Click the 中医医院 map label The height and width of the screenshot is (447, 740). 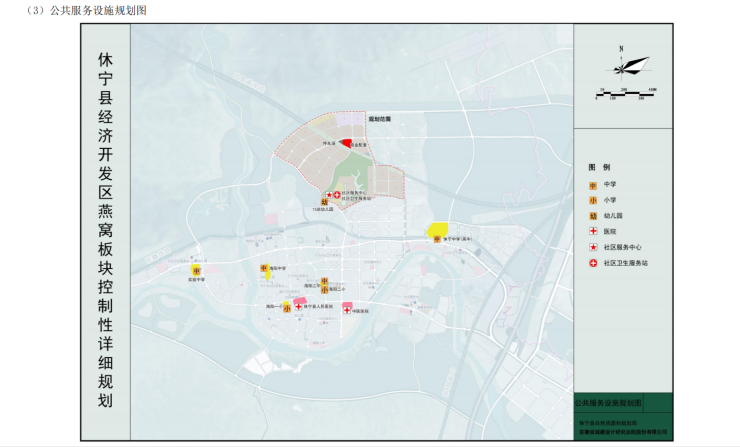360,311
